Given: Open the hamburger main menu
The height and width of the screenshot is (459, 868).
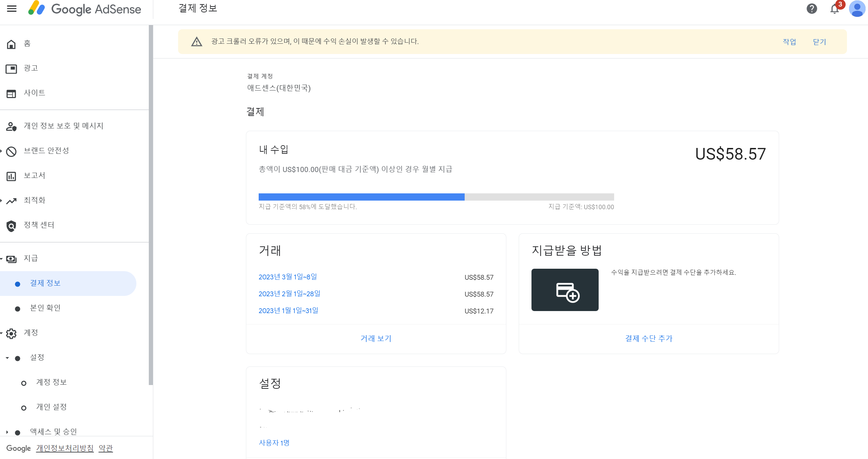Looking at the screenshot, I should (x=12, y=9).
